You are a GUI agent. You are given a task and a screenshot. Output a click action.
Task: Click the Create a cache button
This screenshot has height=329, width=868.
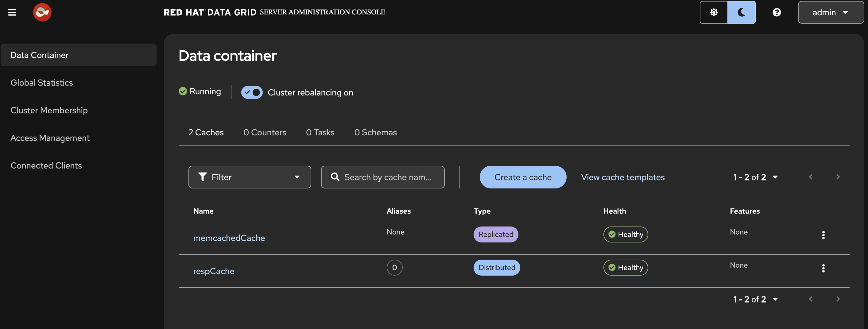pos(523,177)
